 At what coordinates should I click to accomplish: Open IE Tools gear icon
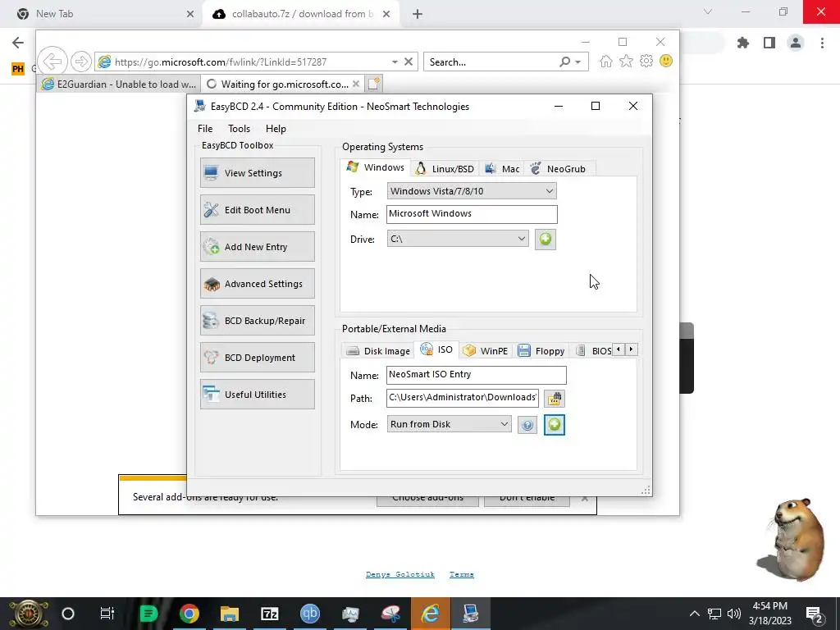tap(646, 61)
